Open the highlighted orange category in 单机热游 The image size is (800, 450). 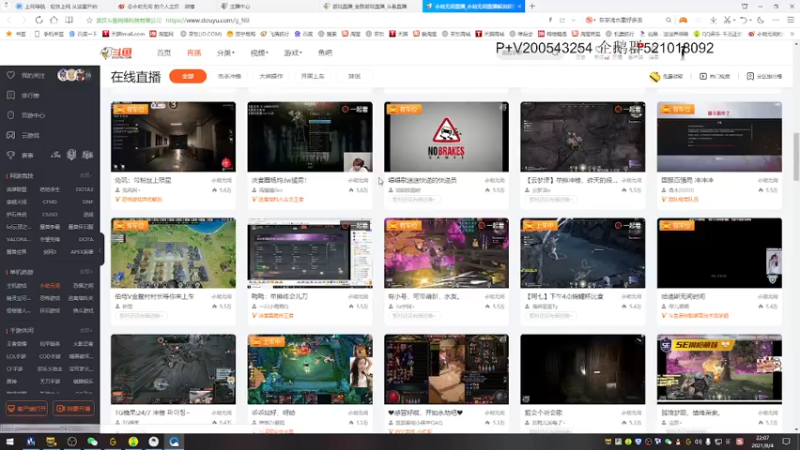click(x=49, y=286)
